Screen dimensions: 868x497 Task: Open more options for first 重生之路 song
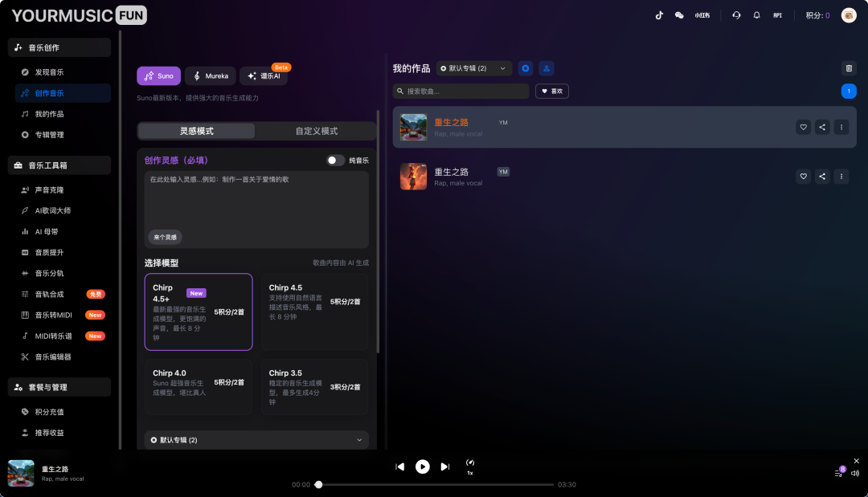coord(841,127)
